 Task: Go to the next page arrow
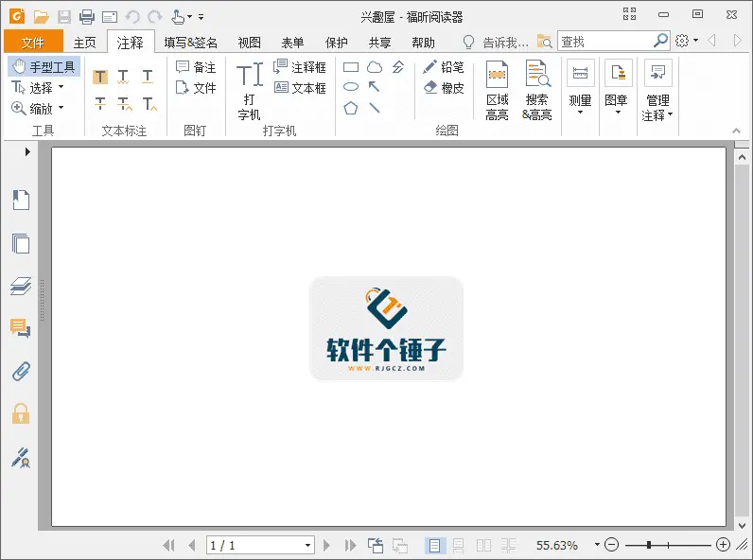pyautogui.click(x=327, y=545)
